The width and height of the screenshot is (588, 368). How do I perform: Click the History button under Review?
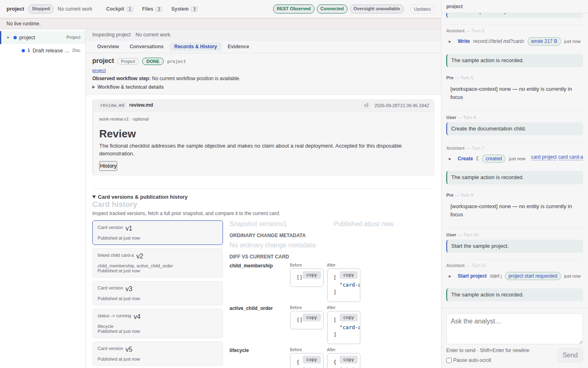coord(108,166)
